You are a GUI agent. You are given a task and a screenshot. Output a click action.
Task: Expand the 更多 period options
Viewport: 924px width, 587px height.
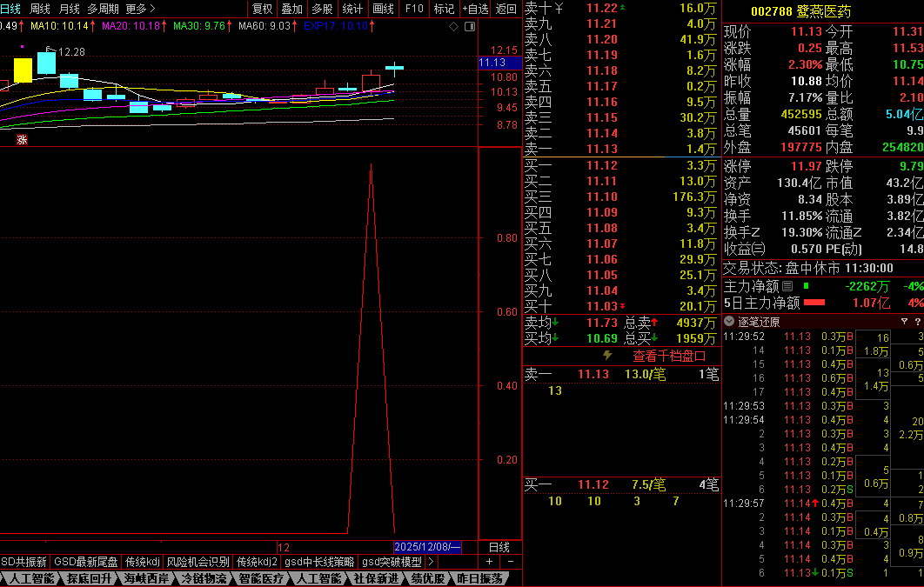[x=140, y=9]
